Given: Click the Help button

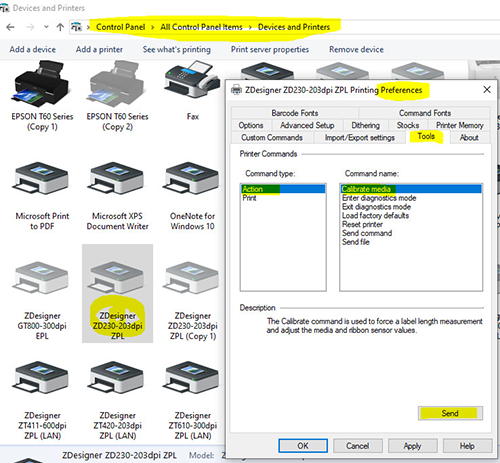Looking at the screenshot, I should pyautogui.click(x=467, y=446).
